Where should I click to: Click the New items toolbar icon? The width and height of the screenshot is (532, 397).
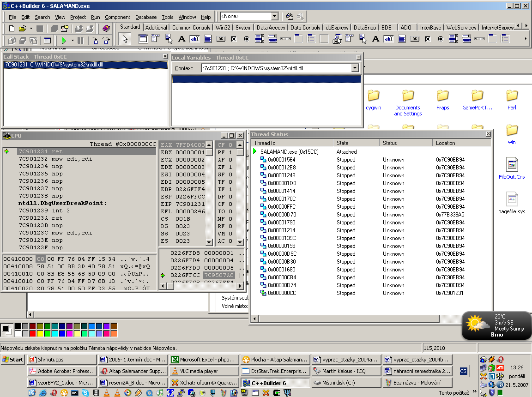(12, 29)
